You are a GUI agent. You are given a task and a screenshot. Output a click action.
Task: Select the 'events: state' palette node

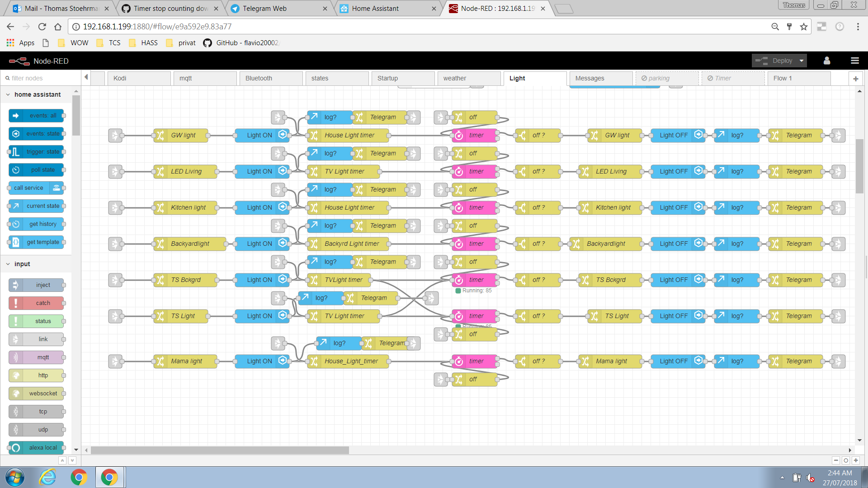(36, 134)
